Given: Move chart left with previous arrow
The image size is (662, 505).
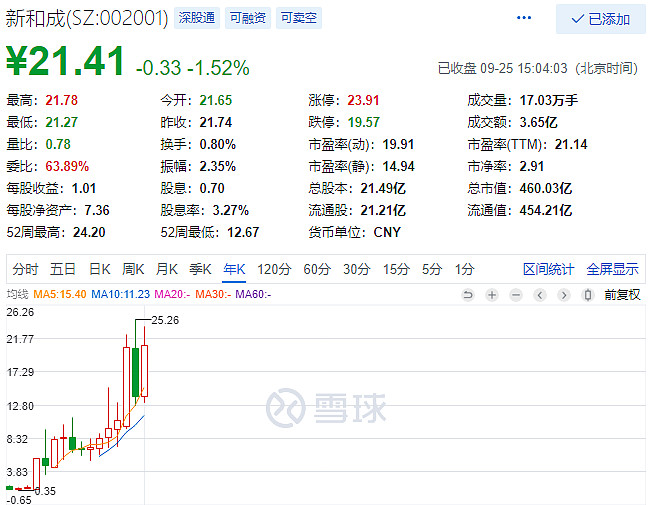Looking at the screenshot, I should coord(540,294).
